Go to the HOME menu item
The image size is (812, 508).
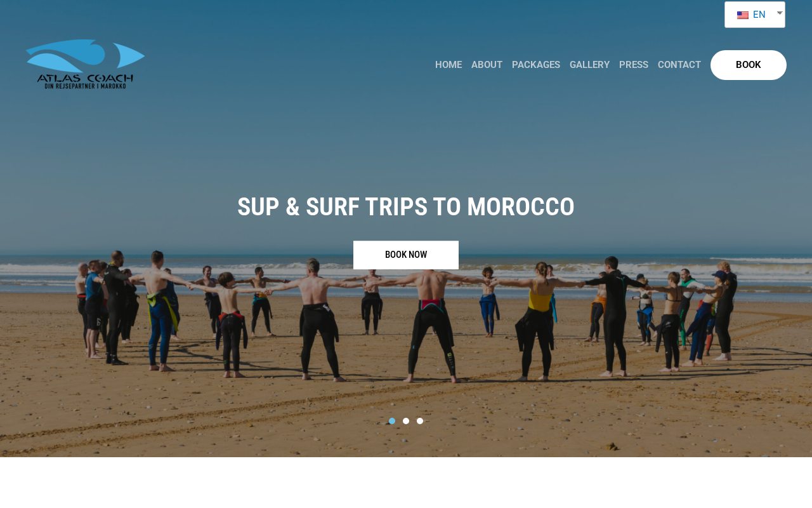[449, 65]
